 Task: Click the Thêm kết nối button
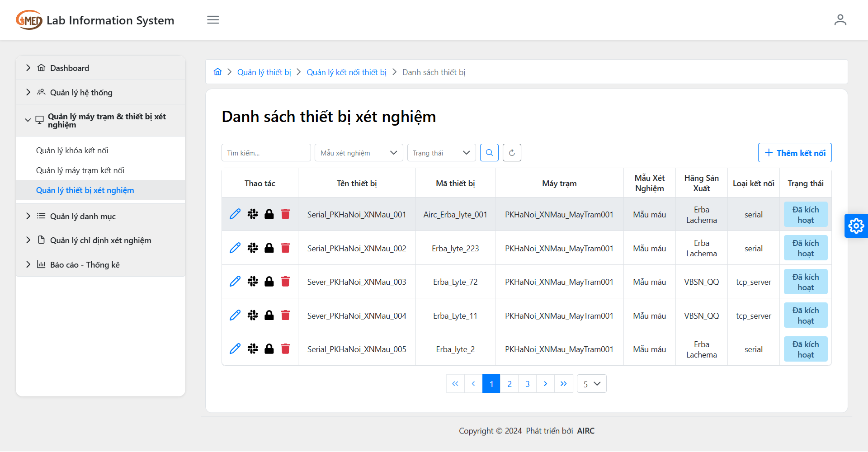click(794, 153)
